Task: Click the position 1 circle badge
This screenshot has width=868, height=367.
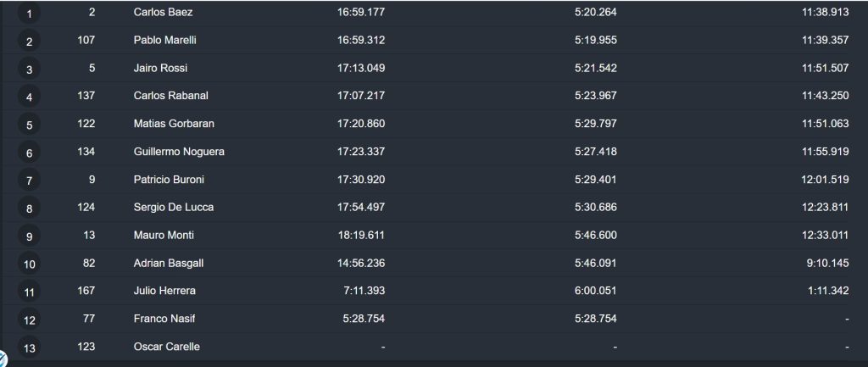Action: pos(29,14)
